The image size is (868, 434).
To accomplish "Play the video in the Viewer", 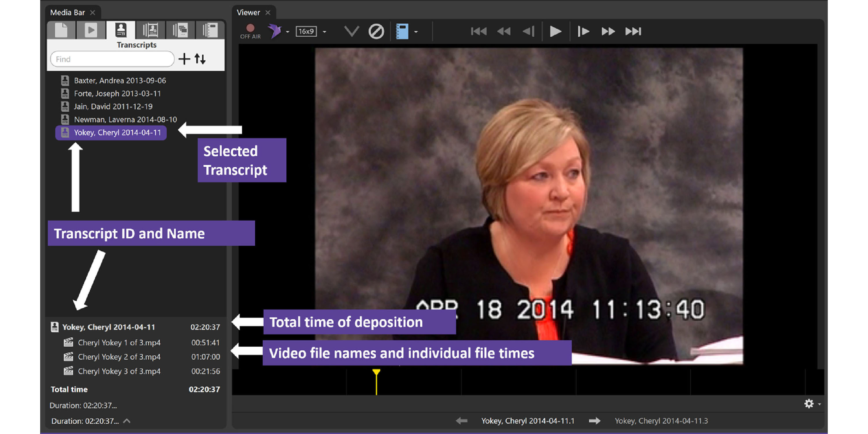I will pyautogui.click(x=555, y=31).
